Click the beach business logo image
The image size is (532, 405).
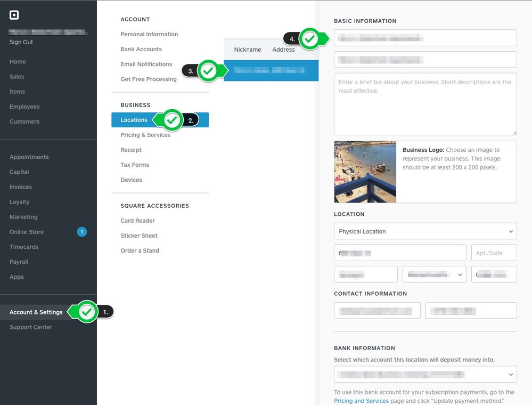(x=365, y=172)
